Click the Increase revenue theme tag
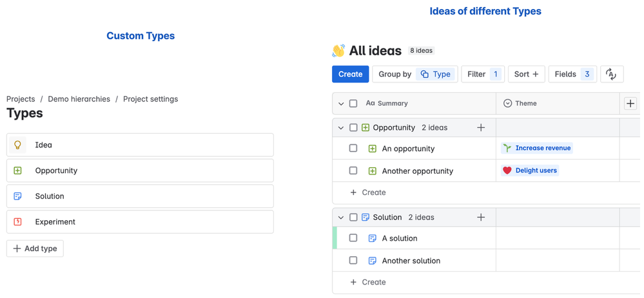The image size is (644, 298). [x=537, y=148]
